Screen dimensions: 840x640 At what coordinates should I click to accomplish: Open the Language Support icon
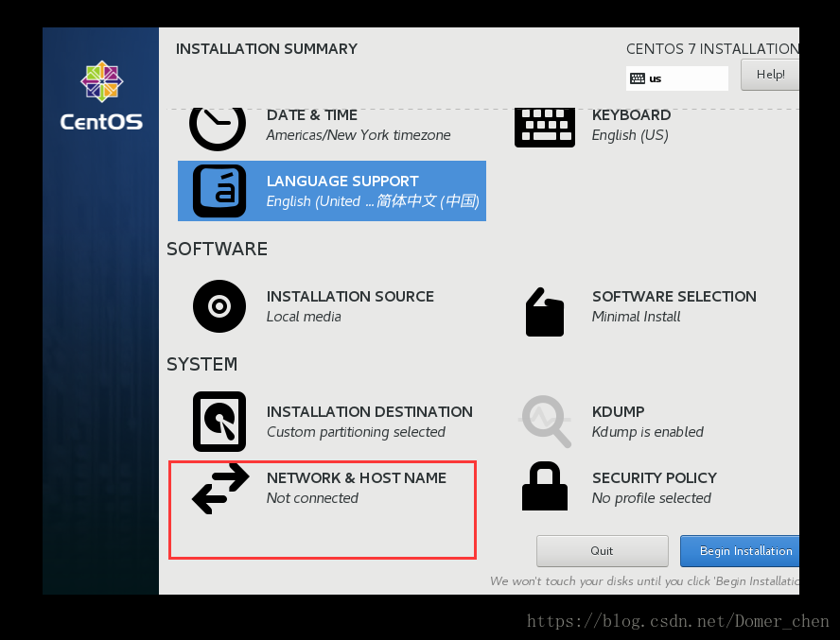[x=219, y=191]
